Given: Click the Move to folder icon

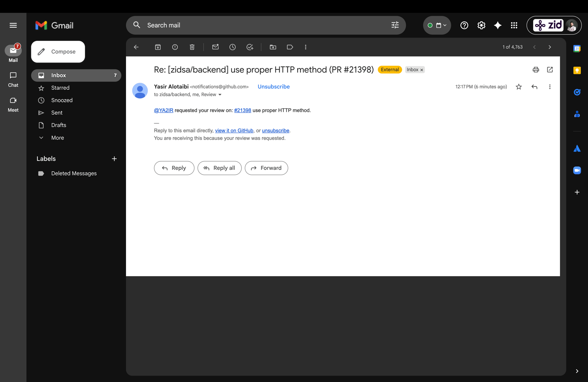Looking at the screenshot, I should 273,47.
